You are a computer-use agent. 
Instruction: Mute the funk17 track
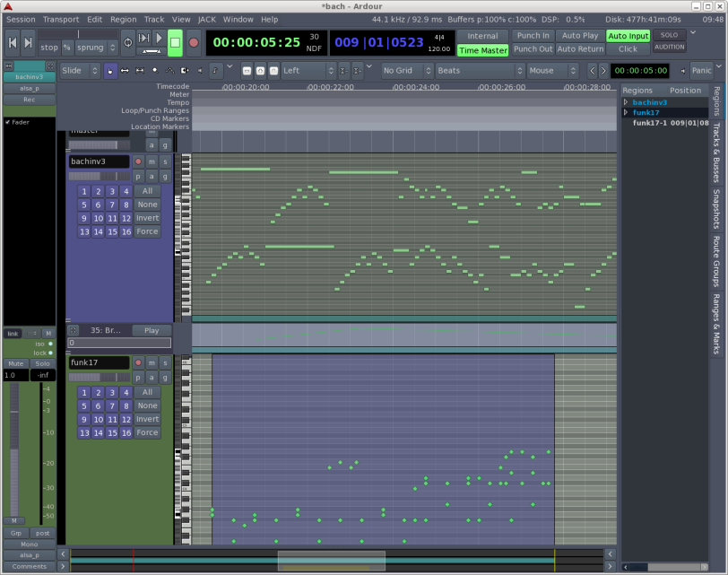coord(152,362)
